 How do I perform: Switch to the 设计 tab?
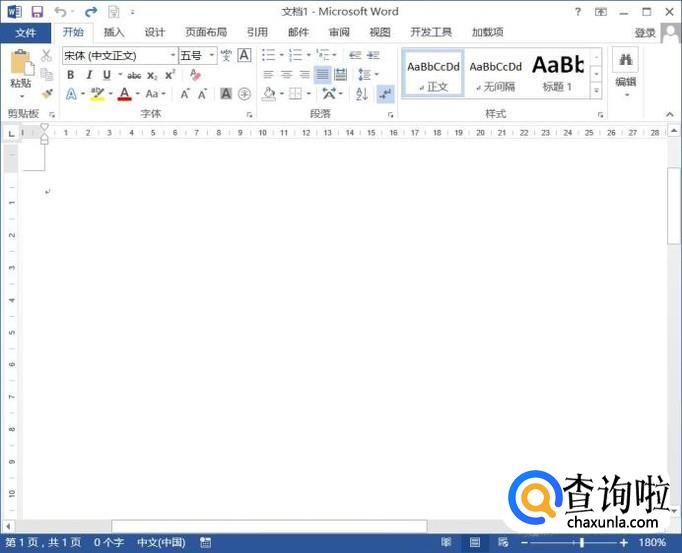point(154,32)
